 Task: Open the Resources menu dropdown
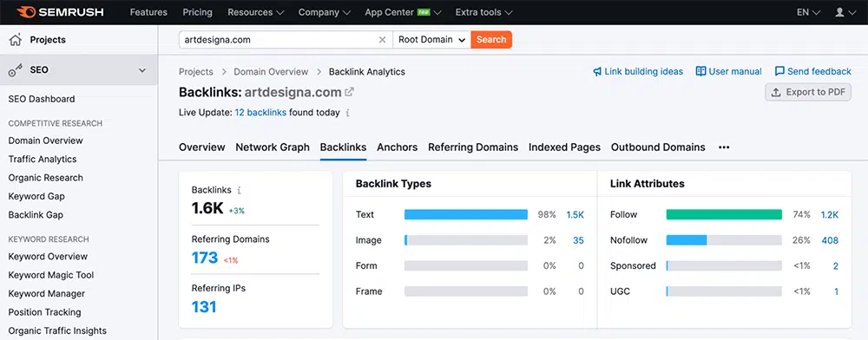point(256,12)
